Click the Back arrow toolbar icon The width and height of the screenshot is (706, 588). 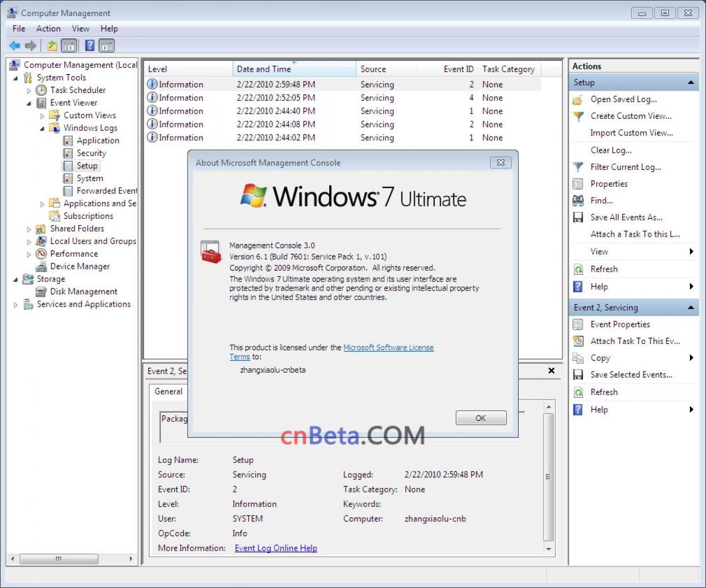(x=14, y=45)
